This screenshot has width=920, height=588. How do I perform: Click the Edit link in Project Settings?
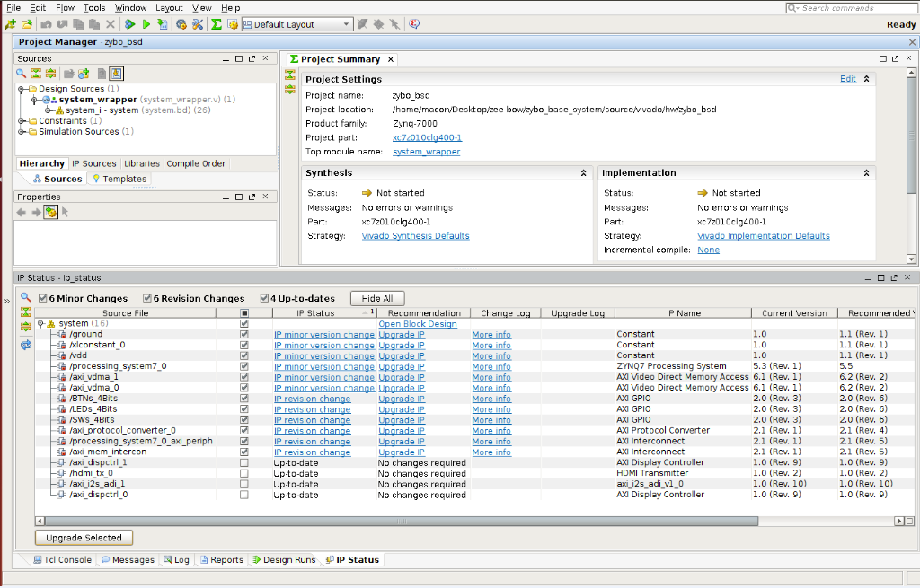848,79
